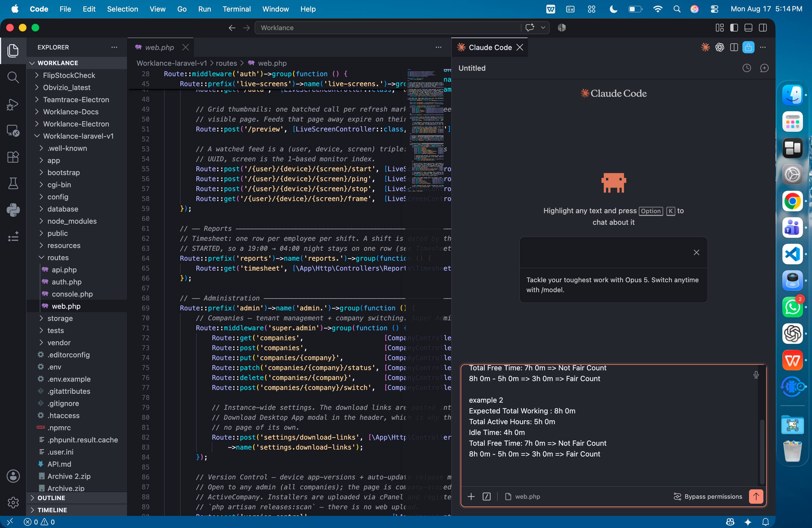Dismiss the Opus 5 notice card
This screenshot has height=528, width=812.
click(696, 252)
